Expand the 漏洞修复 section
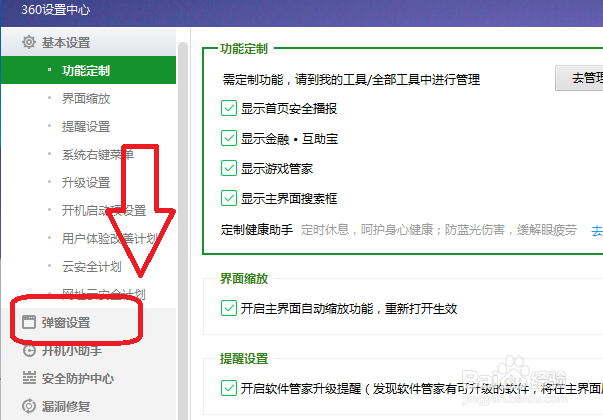603x420 pixels. tap(88, 407)
